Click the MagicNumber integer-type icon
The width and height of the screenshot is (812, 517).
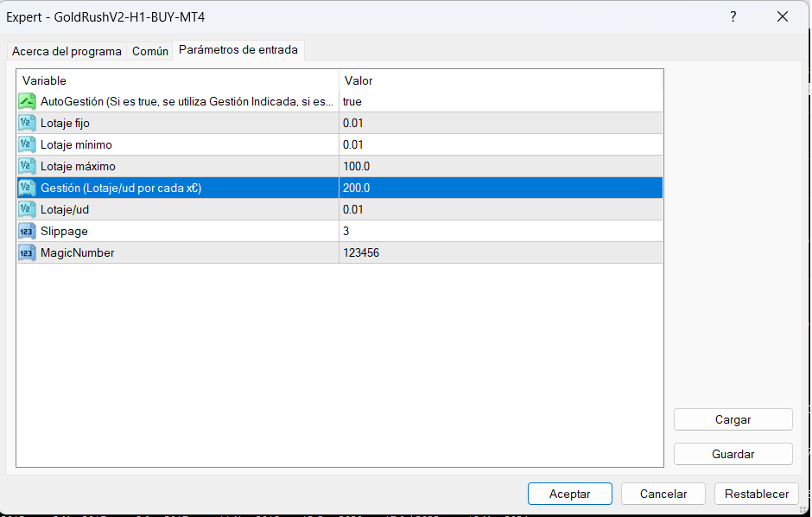point(26,252)
